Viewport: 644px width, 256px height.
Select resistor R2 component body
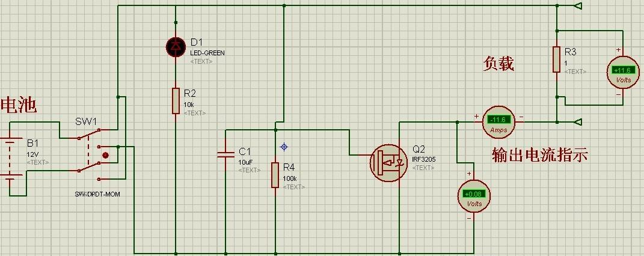pyautogui.click(x=176, y=100)
